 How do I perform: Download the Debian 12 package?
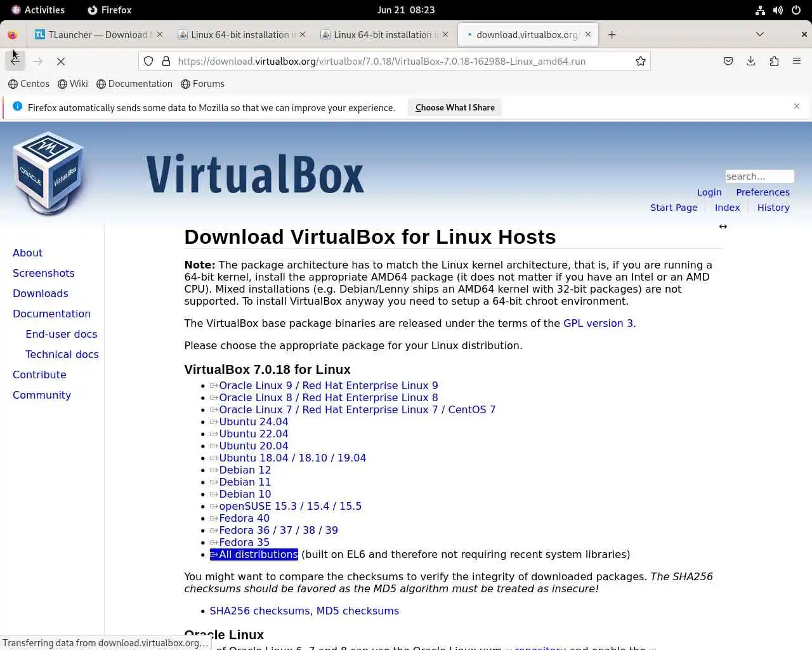(240, 470)
